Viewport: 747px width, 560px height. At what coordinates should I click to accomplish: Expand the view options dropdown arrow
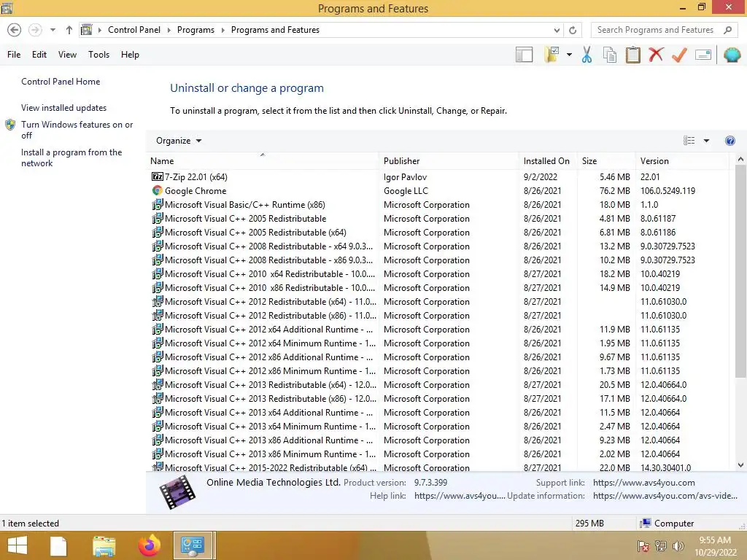pos(706,141)
